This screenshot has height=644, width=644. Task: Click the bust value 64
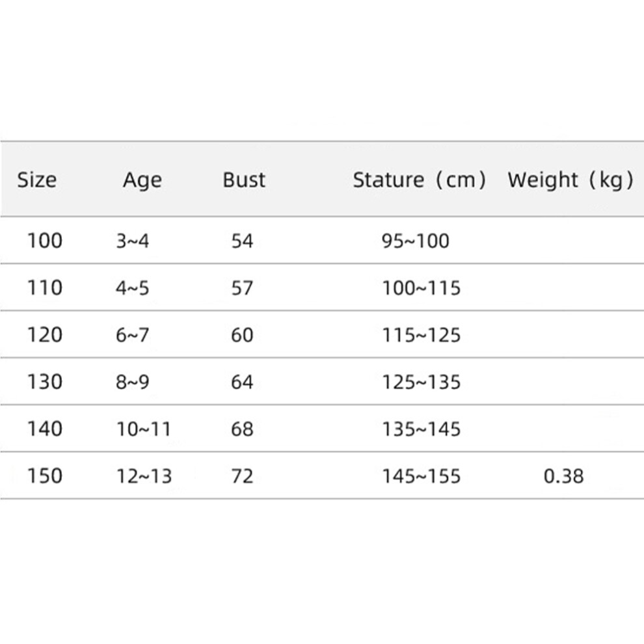243,382
